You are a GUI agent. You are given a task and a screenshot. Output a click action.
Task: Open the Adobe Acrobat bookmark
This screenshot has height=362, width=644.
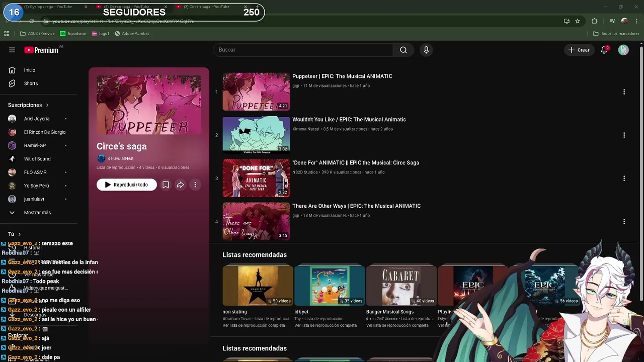(132, 34)
